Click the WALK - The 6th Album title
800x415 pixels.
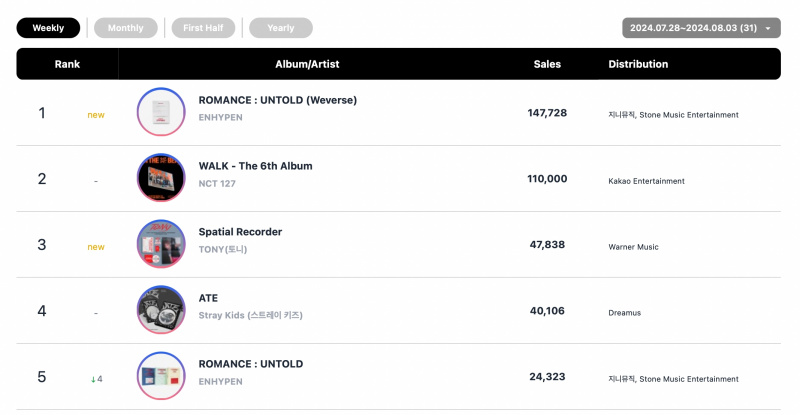[x=255, y=166]
